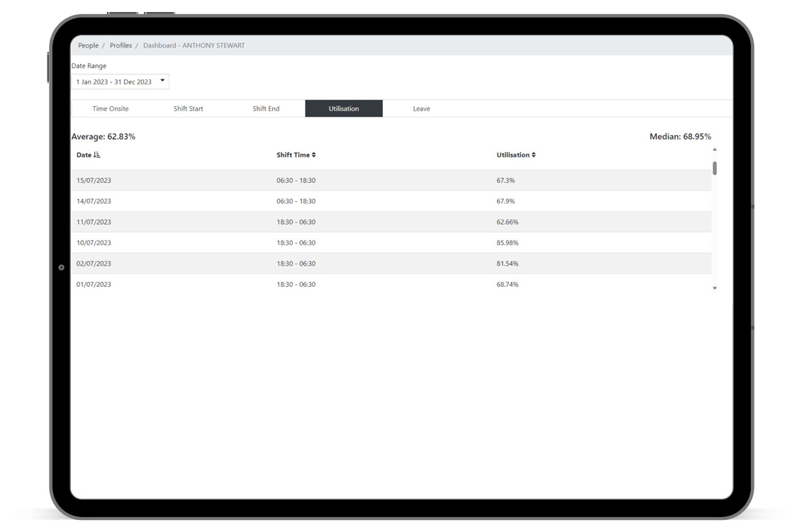
Task: Select the Utilisation tab
Action: pyautogui.click(x=344, y=109)
